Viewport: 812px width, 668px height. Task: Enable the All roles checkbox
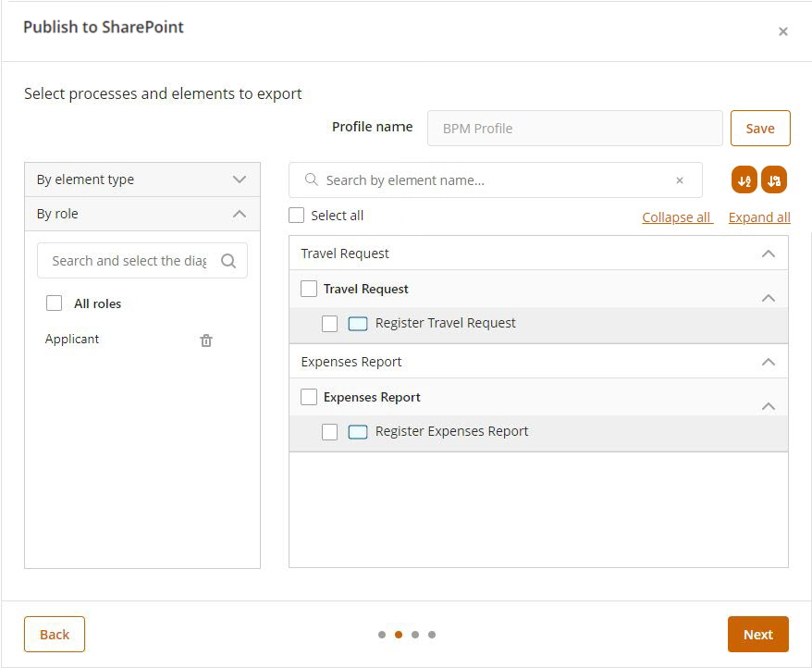click(55, 303)
